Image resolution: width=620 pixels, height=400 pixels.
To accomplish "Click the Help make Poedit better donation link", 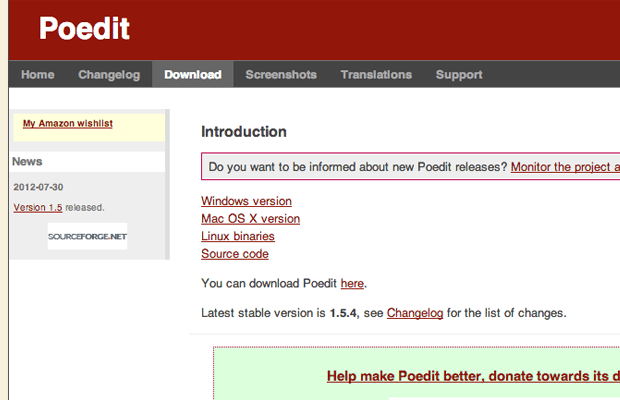I will pos(472,376).
